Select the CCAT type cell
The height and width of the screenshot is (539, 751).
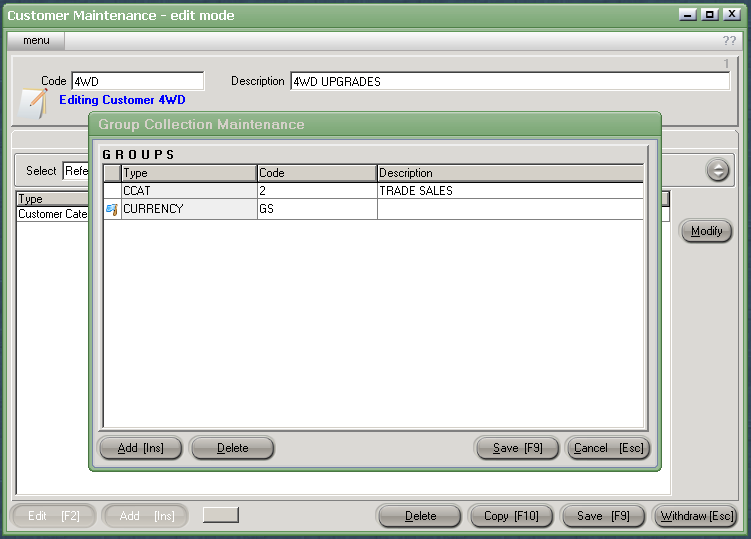[x=189, y=191]
